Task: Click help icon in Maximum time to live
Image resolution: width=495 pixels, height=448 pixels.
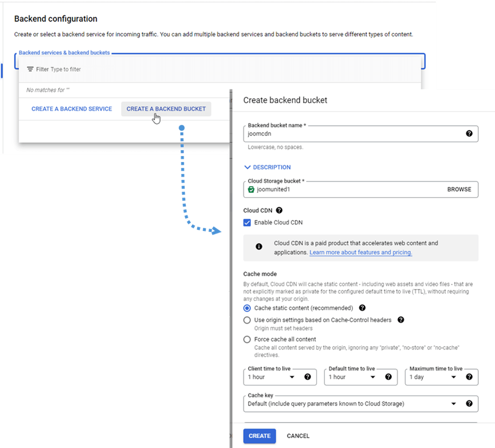Action: 469,377
